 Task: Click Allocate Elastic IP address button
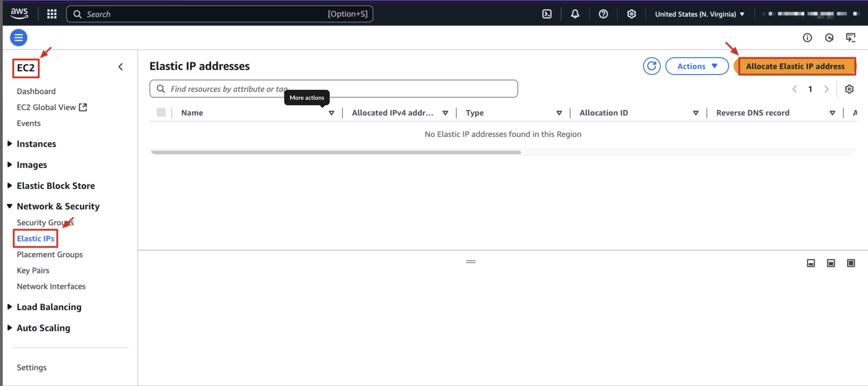[x=795, y=66]
